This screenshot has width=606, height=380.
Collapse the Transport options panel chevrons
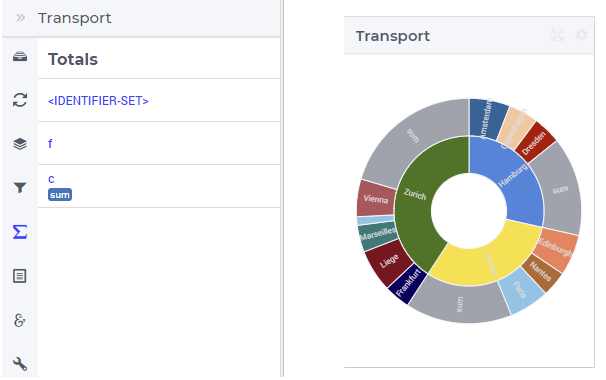[x=20, y=18]
